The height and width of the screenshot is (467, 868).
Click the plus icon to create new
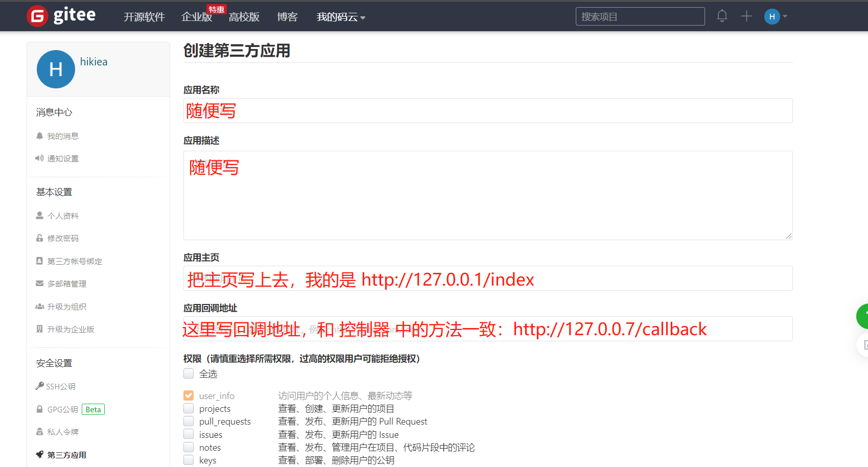746,16
